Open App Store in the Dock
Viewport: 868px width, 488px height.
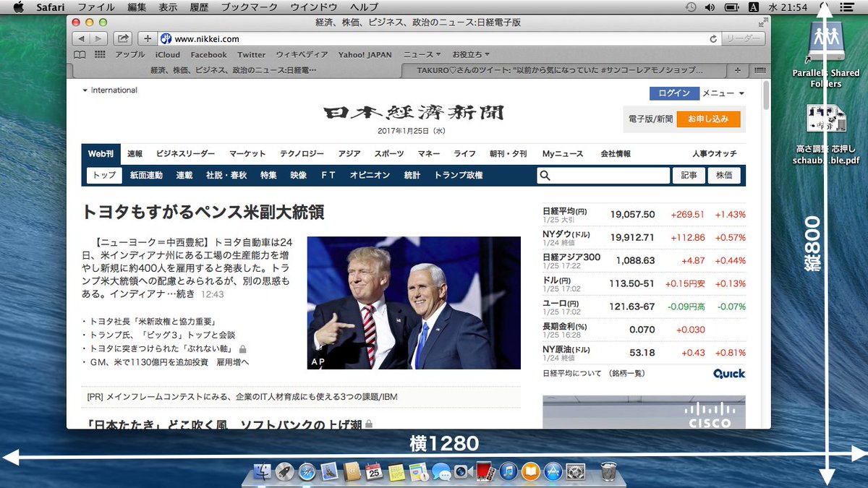553,472
